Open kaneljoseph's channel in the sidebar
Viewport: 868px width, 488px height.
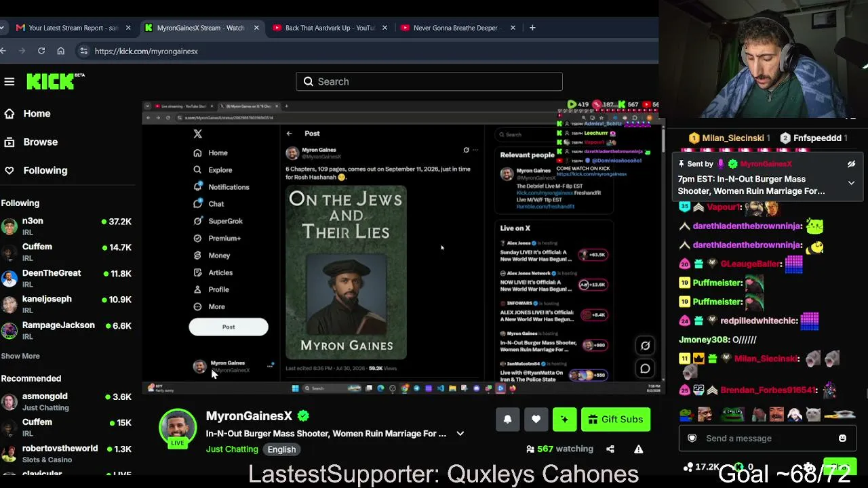pos(68,304)
